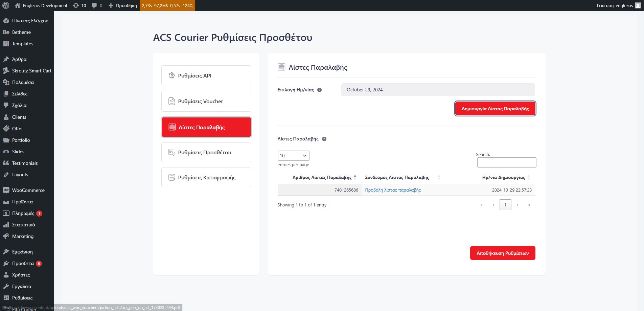This screenshot has width=644, height=311.
Task: Click the WooCommerce logo icon
Action: (6, 190)
